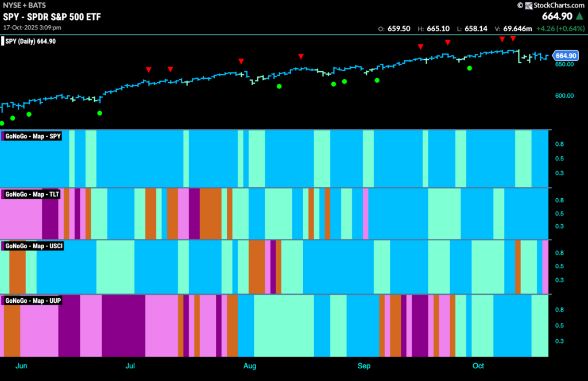Click the StockCharts logo icon

coord(528,6)
